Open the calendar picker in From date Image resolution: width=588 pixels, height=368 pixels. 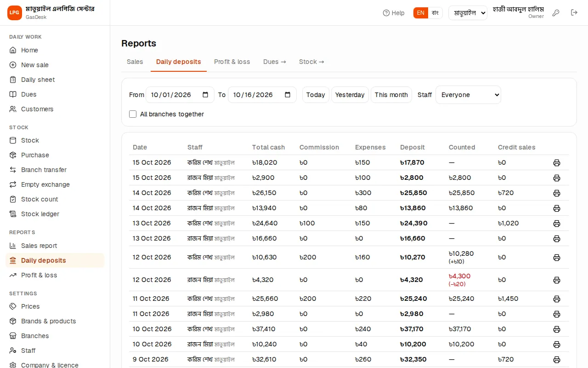(205, 95)
